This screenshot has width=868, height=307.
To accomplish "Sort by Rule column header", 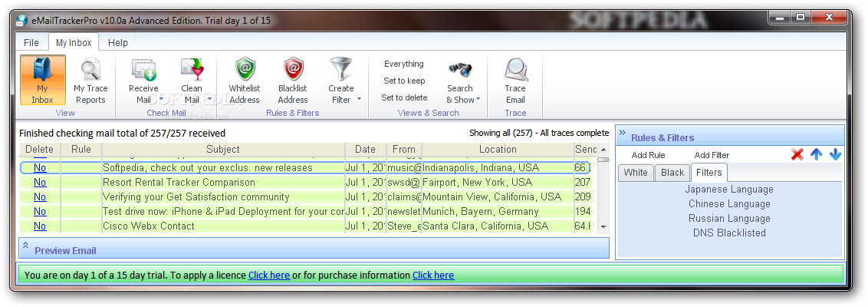I will tap(81, 149).
